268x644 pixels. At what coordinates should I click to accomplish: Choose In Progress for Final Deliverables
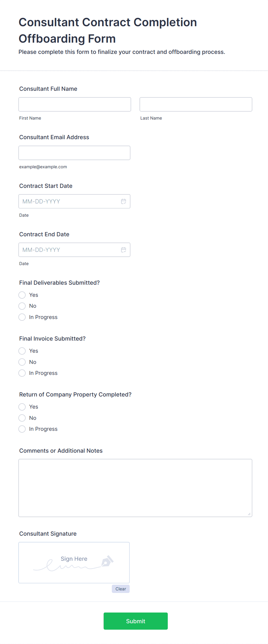coord(22,317)
